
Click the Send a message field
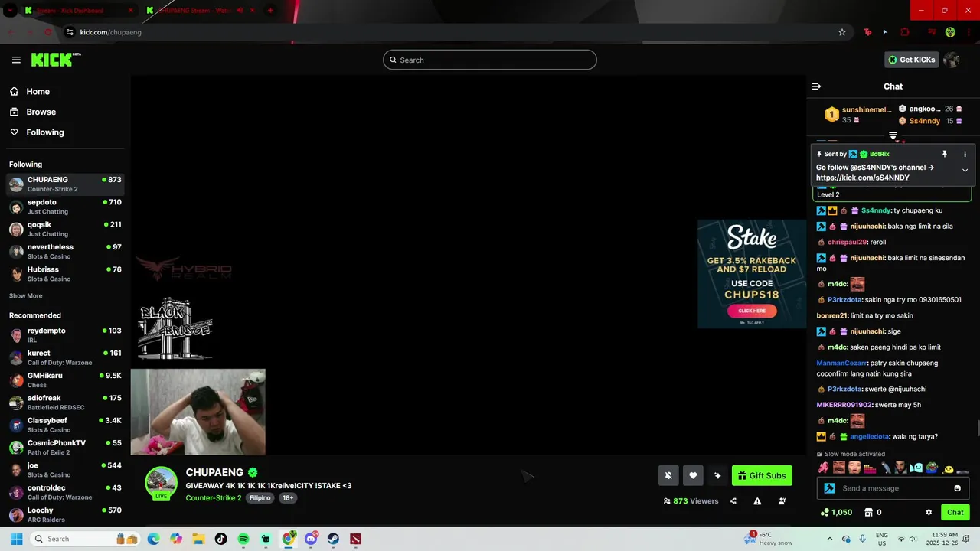pos(894,488)
